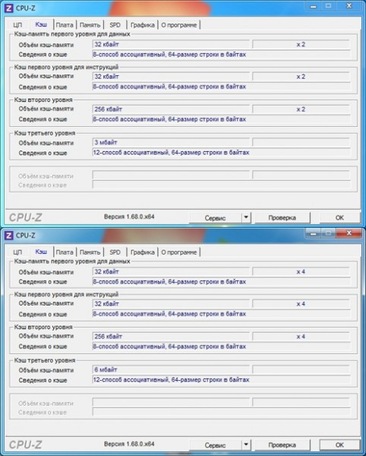Close the lower CPU-Z window
This screenshot has height=456, width=366.
coord(349,233)
